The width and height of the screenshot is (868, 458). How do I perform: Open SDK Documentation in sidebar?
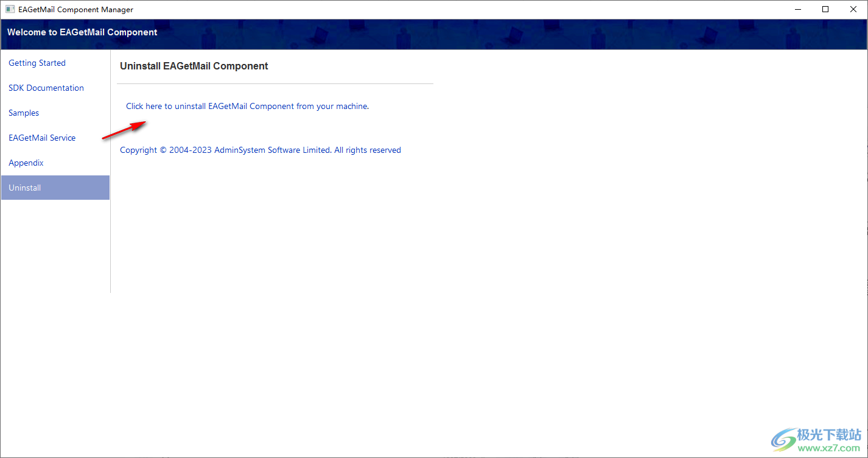coord(46,88)
